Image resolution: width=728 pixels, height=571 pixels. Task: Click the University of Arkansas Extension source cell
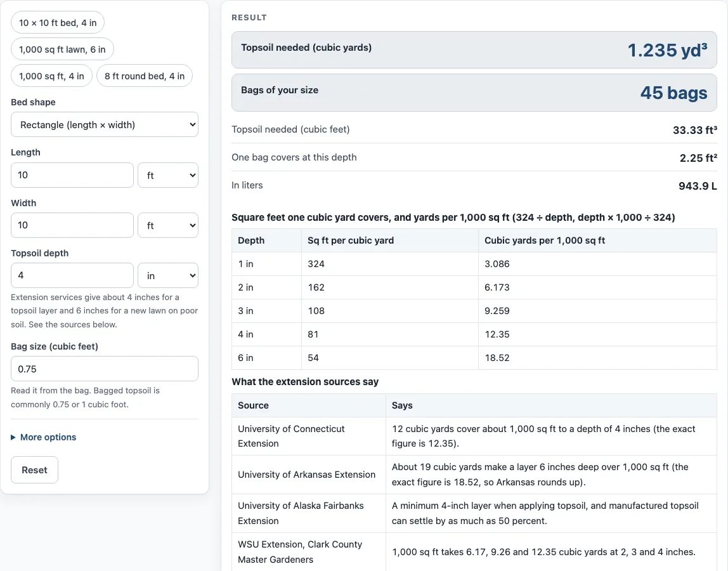309,475
